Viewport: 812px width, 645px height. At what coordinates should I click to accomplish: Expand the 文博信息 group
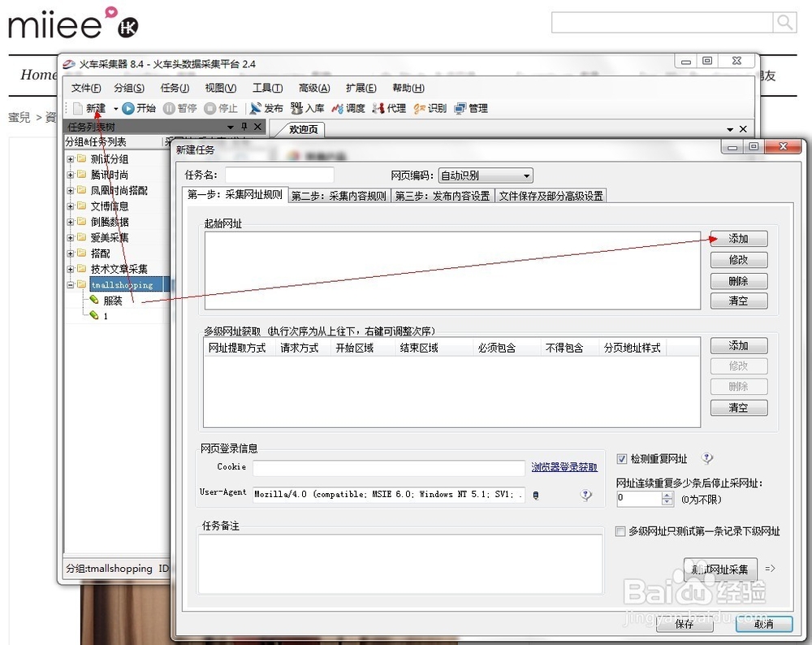[70, 206]
